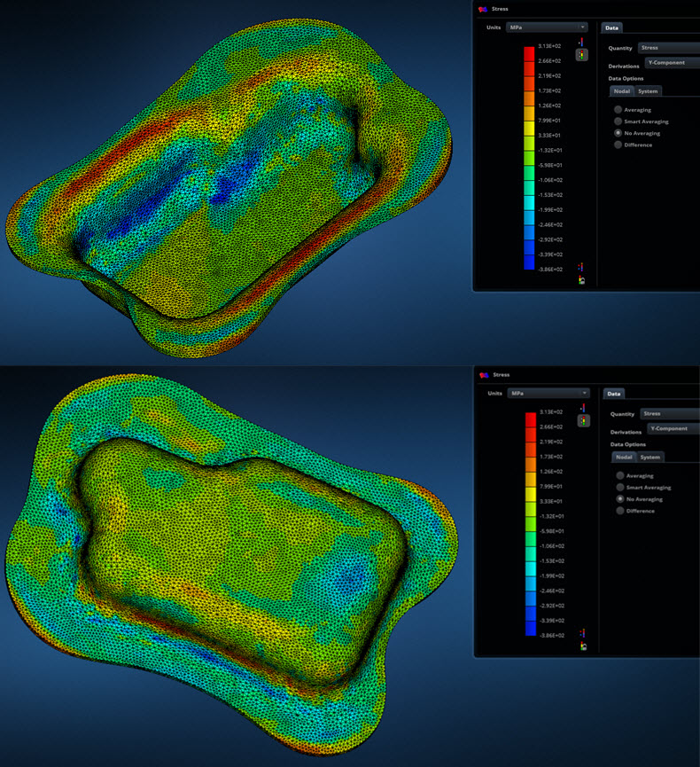Select highlighted discrete legend icon in lower panel
The height and width of the screenshot is (767, 700).
583,420
